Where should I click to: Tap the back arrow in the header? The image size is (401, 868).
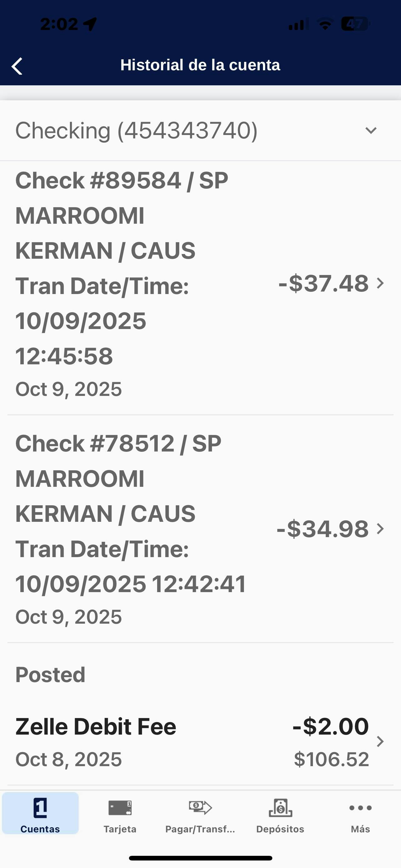click(x=17, y=66)
